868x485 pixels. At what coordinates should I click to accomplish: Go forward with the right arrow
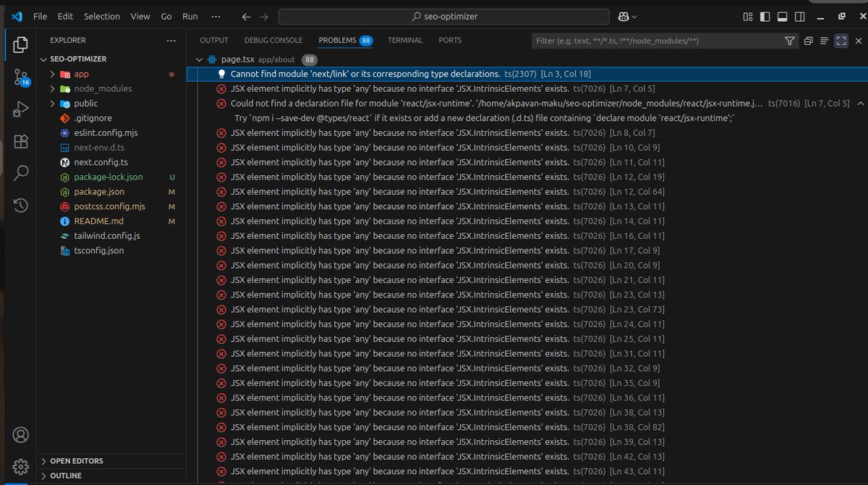coord(264,16)
